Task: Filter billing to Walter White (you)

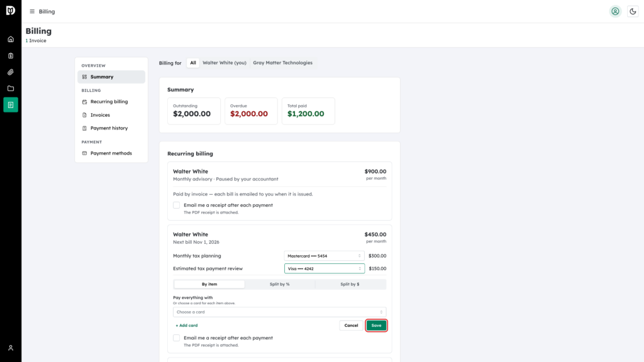Action: (225, 63)
